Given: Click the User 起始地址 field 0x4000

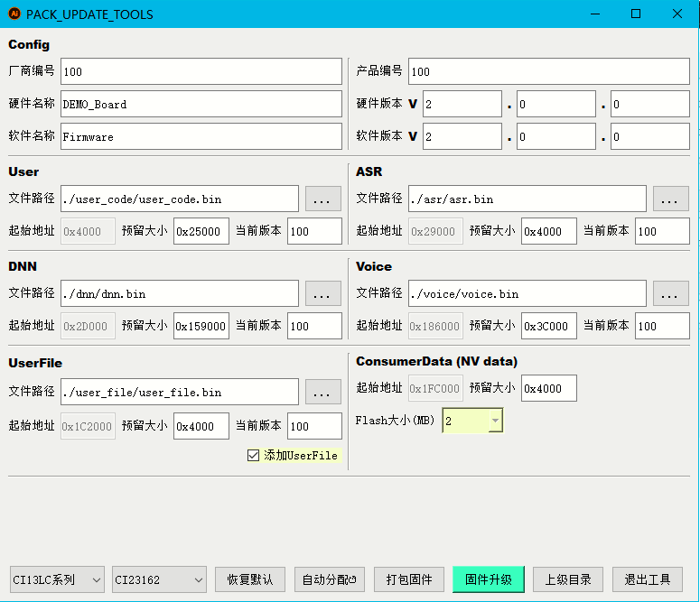Looking at the screenshot, I should pos(88,231).
